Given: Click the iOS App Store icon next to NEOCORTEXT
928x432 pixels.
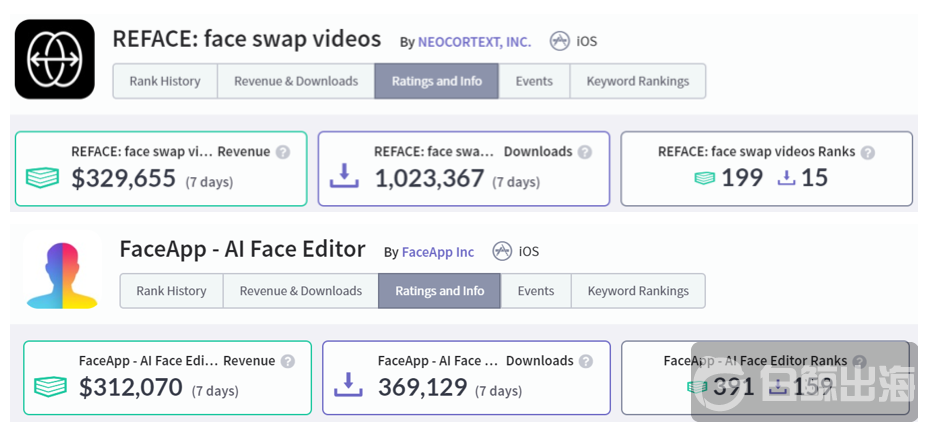Looking at the screenshot, I should [560, 41].
